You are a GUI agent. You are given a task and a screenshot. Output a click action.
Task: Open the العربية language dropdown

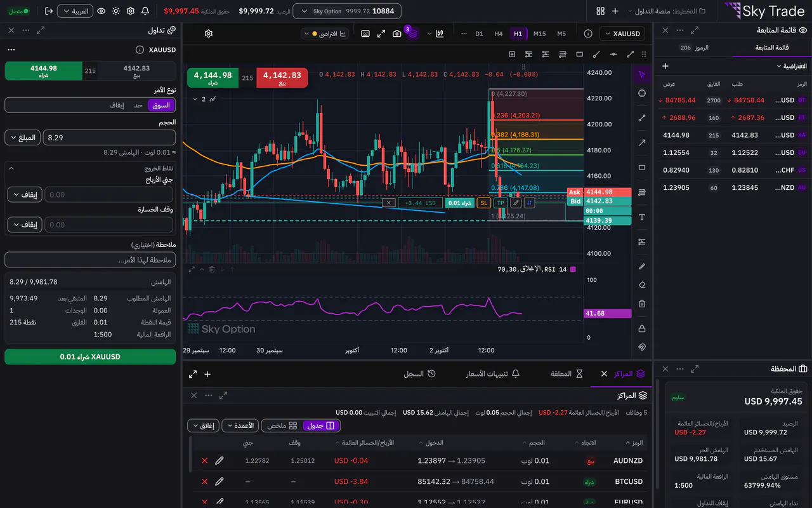click(x=75, y=11)
